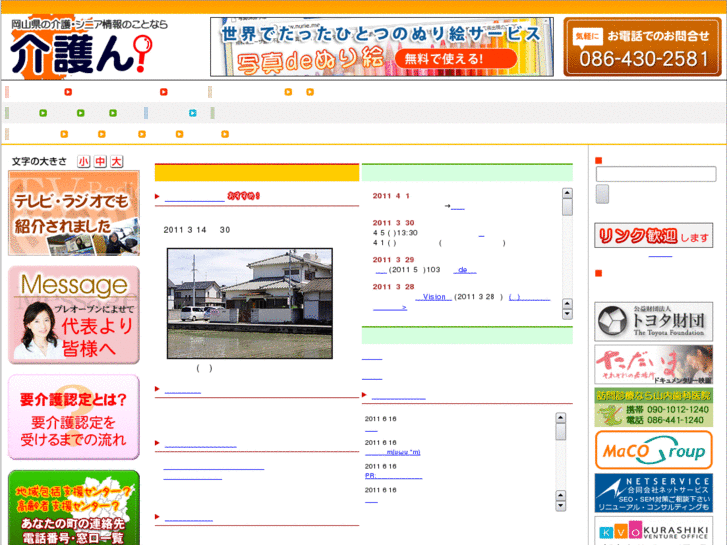Click the first red arrow icon in the top navigation row
This screenshot has height=545, width=727.
pos(68,92)
